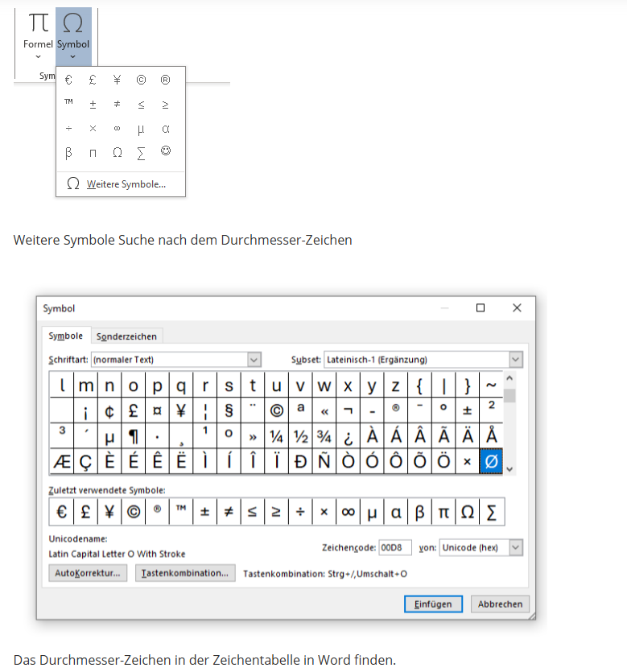Click the Einfügen button
This screenshot has width=627, height=672.
point(433,604)
